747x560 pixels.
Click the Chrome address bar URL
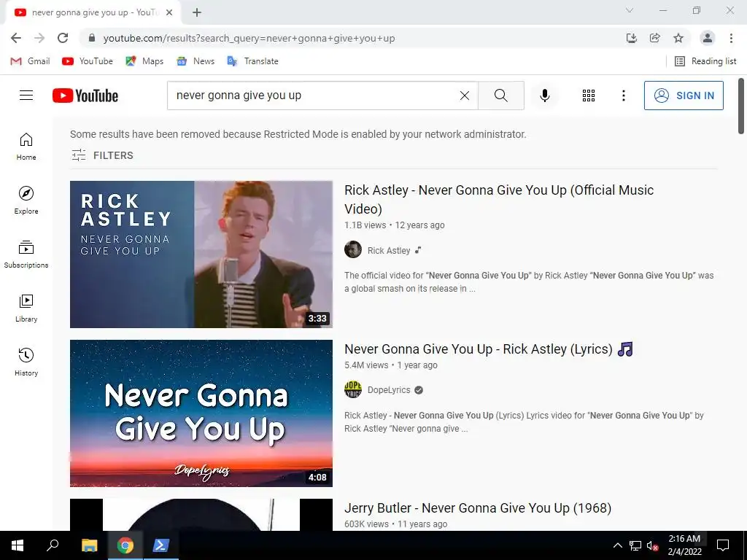point(249,38)
